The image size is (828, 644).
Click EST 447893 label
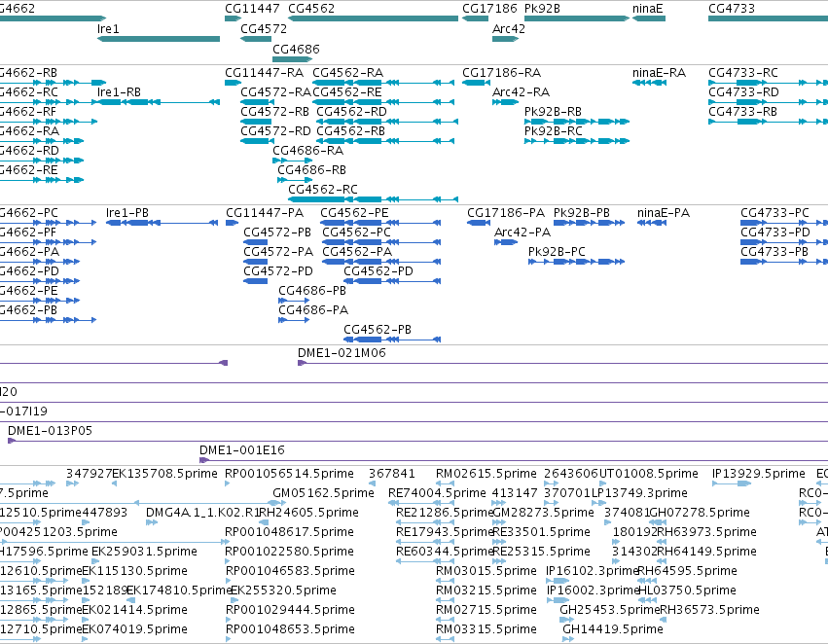(x=104, y=513)
